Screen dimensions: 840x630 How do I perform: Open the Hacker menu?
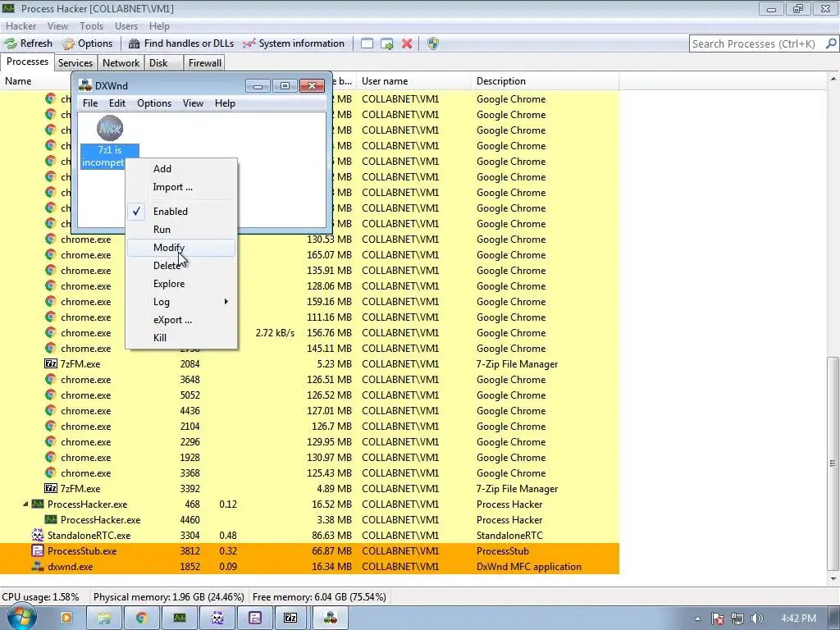point(21,25)
